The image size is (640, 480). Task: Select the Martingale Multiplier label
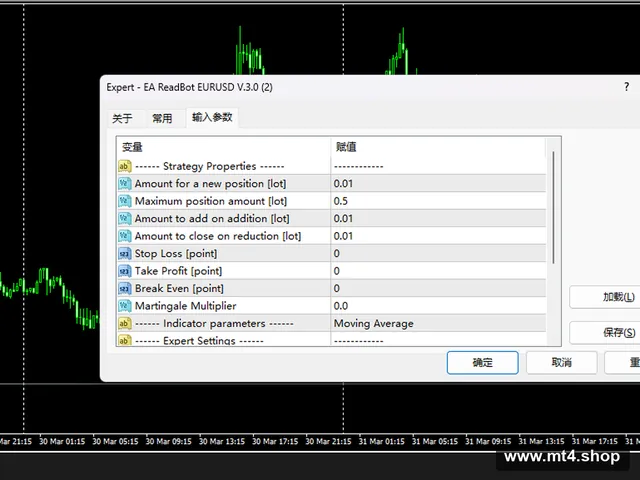[186, 306]
